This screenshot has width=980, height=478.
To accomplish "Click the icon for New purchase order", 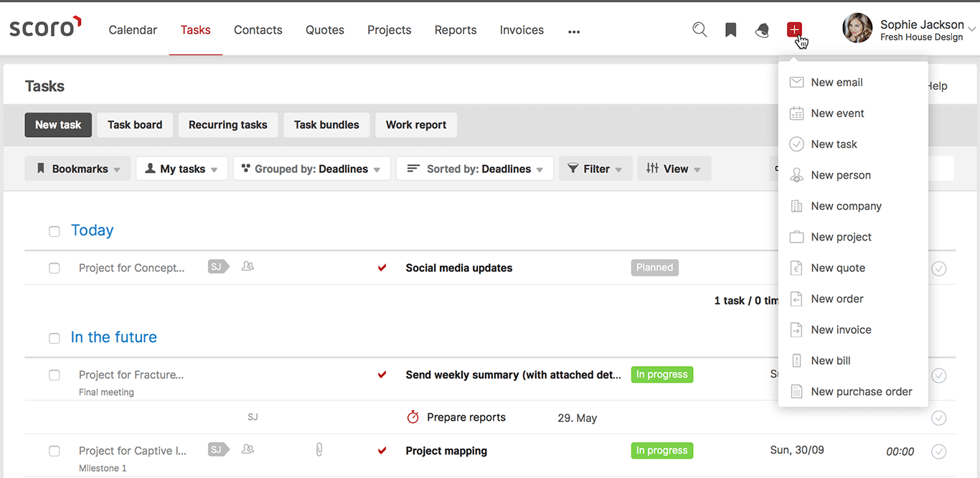I will click(x=796, y=391).
